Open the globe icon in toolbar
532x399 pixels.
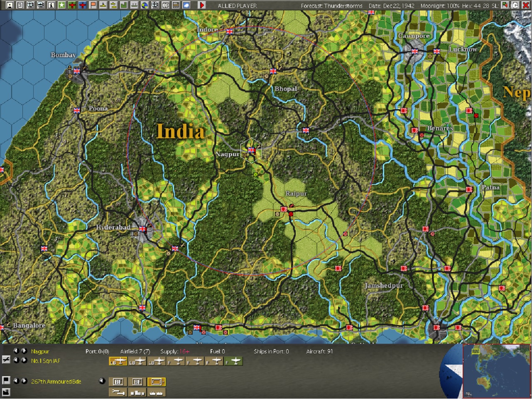(145, 5)
